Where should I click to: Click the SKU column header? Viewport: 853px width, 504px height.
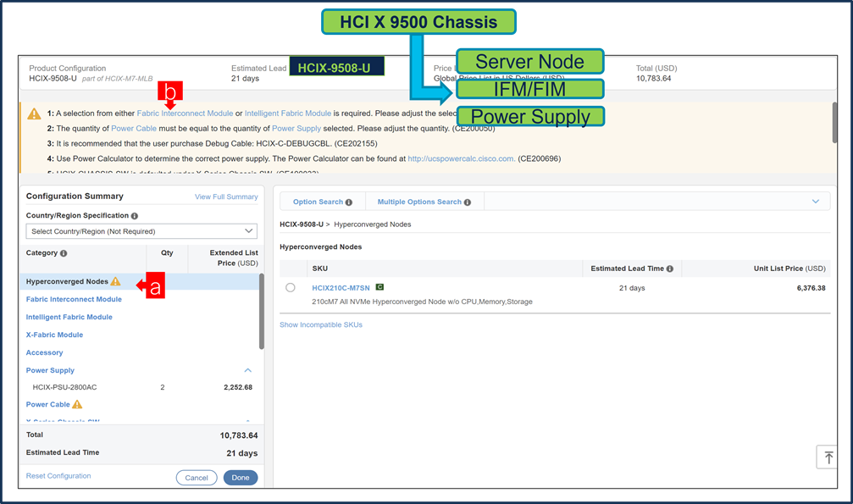coord(320,269)
